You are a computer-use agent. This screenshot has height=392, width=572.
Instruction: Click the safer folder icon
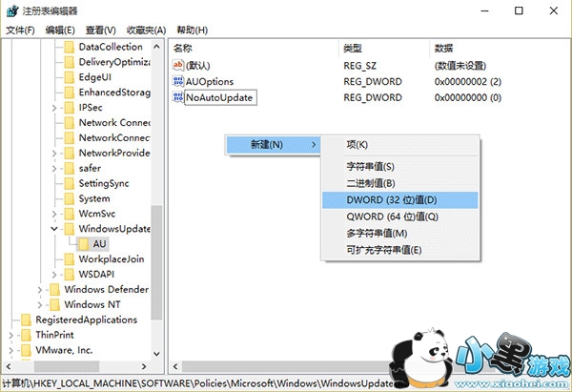[70, 168]
